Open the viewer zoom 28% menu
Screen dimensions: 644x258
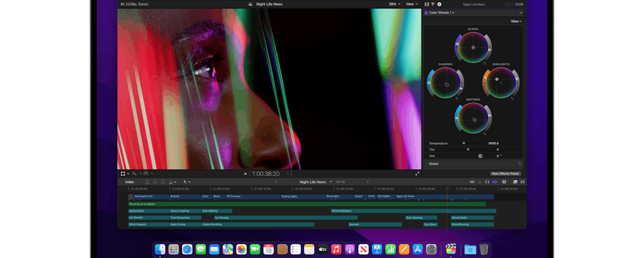click(394, 4)
